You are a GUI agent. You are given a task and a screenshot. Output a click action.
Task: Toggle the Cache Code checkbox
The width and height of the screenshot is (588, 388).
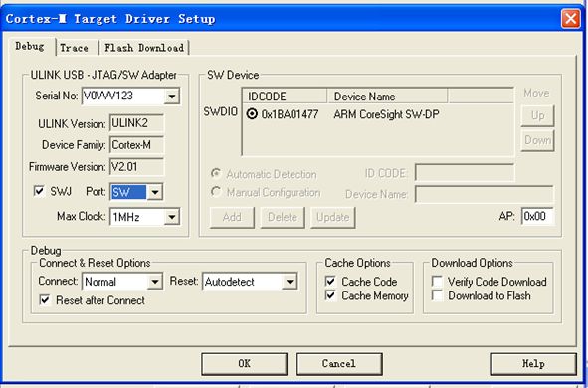click(330, 281)
